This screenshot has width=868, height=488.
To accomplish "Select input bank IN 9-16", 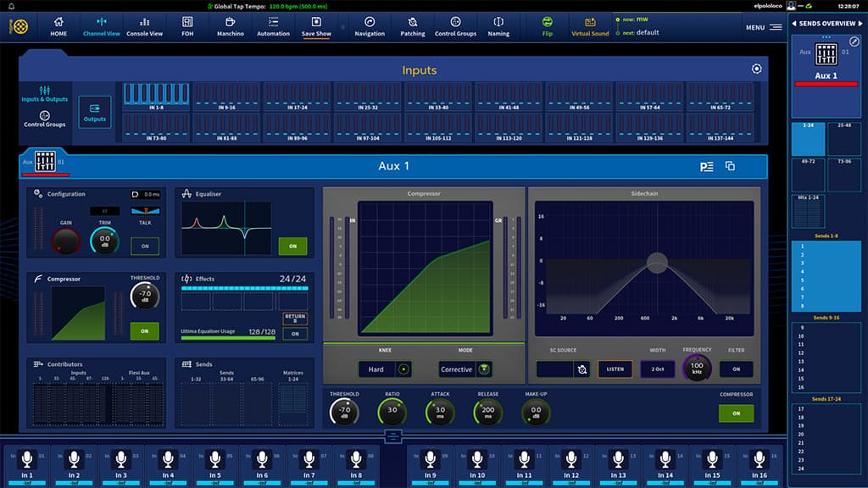I will [x=226, y=97].
